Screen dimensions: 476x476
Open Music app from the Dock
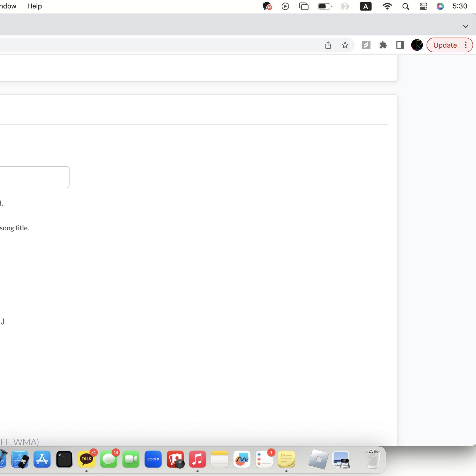197,459
